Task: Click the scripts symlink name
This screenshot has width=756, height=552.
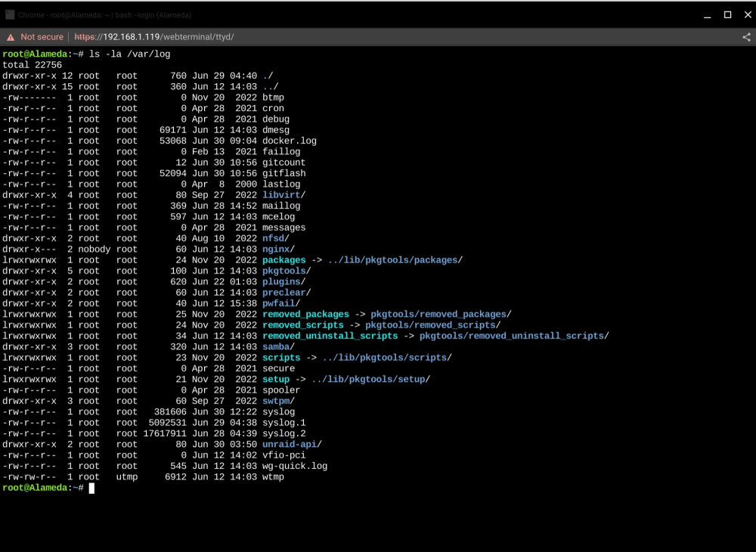Action: [x=281, y=358]
